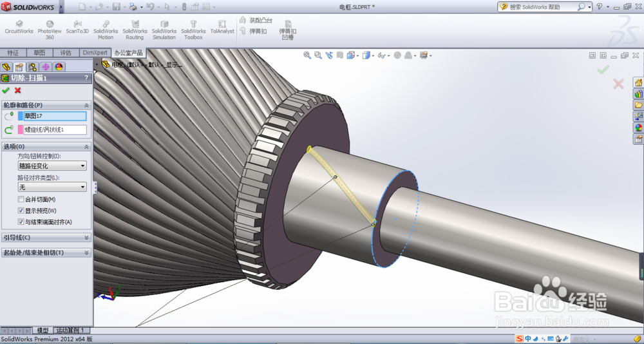Open the 路径对齐类型 dropdown
This screenshot has width=644, height=344.
(52, 187)
